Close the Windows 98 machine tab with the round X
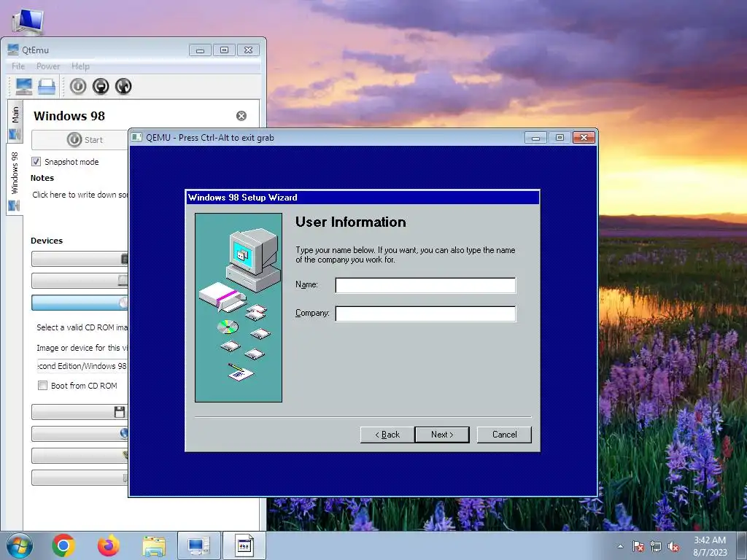The height and width of the screenshot is (560, 747). coord(241,116)
